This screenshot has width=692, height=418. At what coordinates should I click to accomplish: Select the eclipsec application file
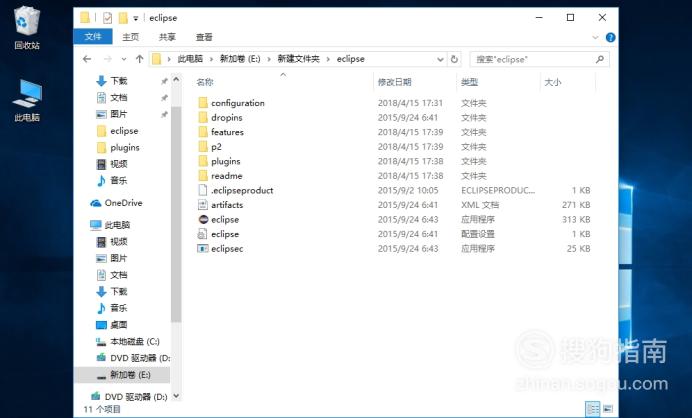[x=227, y=249]
